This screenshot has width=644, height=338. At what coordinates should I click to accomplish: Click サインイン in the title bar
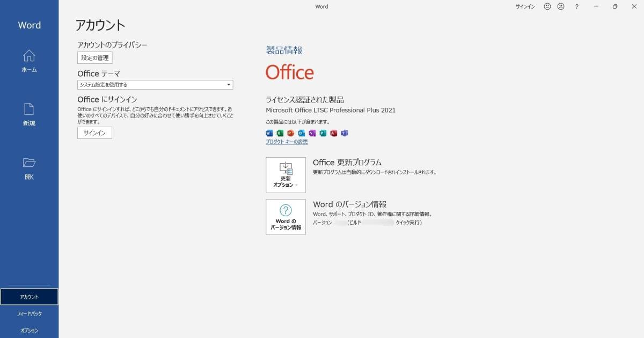coord(525,6)
